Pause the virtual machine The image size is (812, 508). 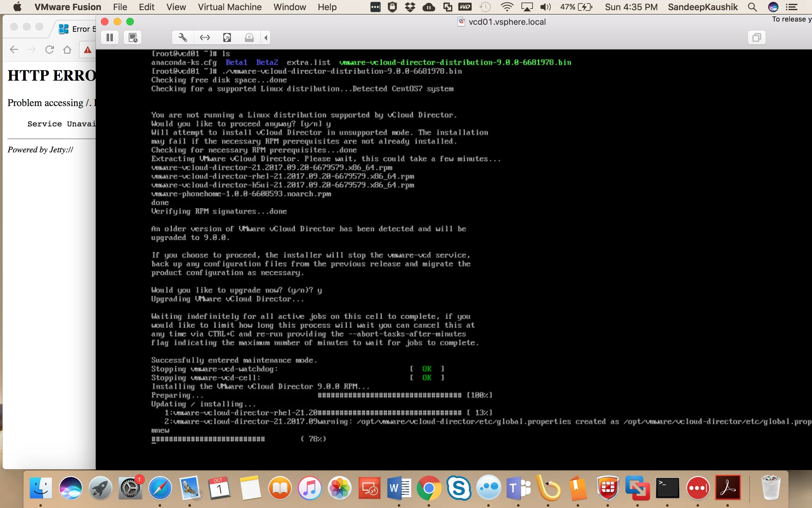(x=110, y=38)
